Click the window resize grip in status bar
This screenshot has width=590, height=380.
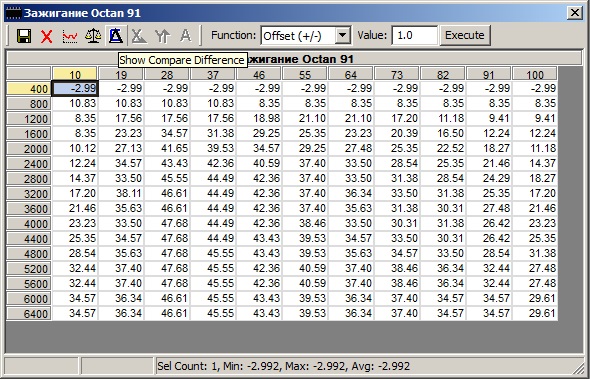pyautogui.click(x=578, y=368)
